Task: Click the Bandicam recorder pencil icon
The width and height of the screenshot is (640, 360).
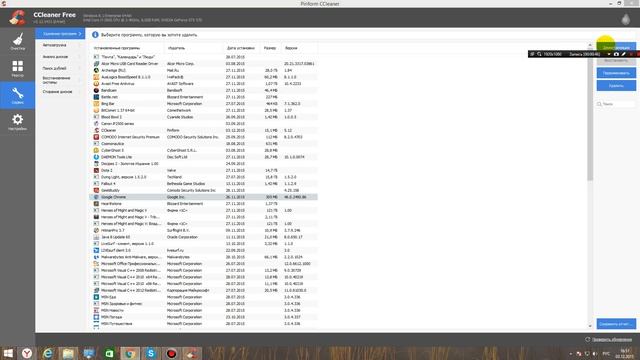Action: 624,54
